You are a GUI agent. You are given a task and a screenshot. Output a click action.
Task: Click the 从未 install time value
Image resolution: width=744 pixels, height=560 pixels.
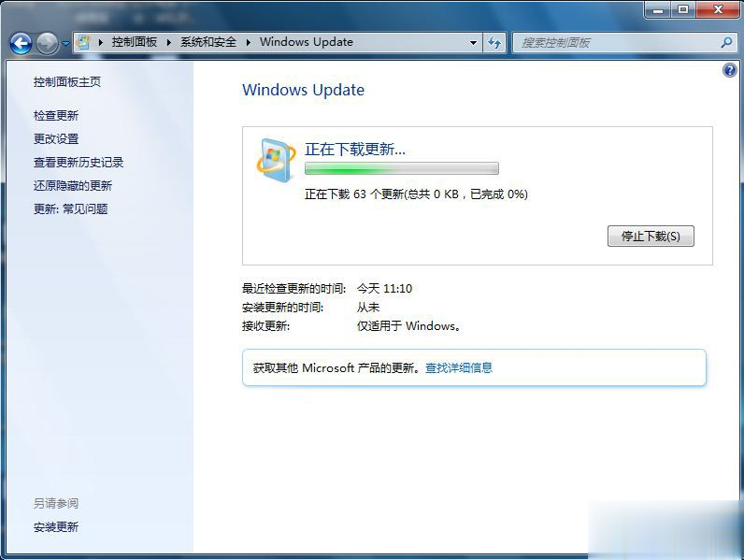point(368,307)
